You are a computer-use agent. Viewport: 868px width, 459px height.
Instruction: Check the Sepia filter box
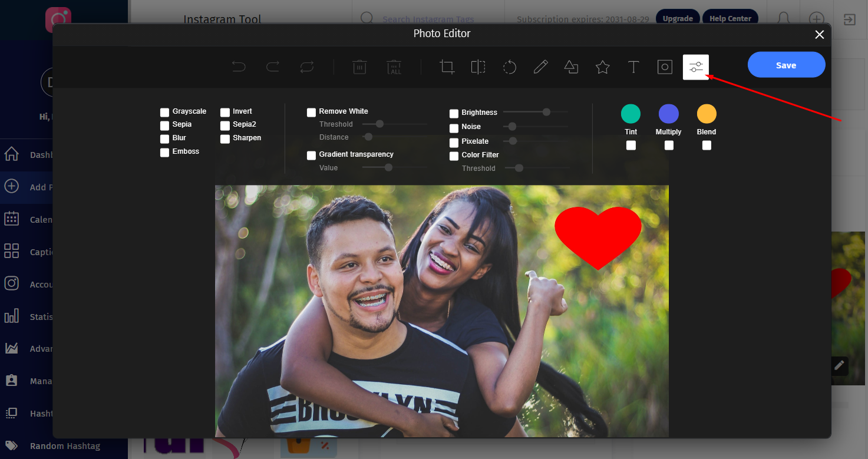[x=165, y=126]
